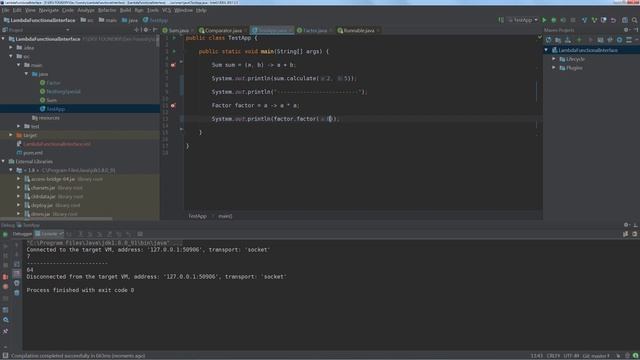
Task: Click the Maven add project plus icon
Action: pyautogui.click(x=579, y=40)
